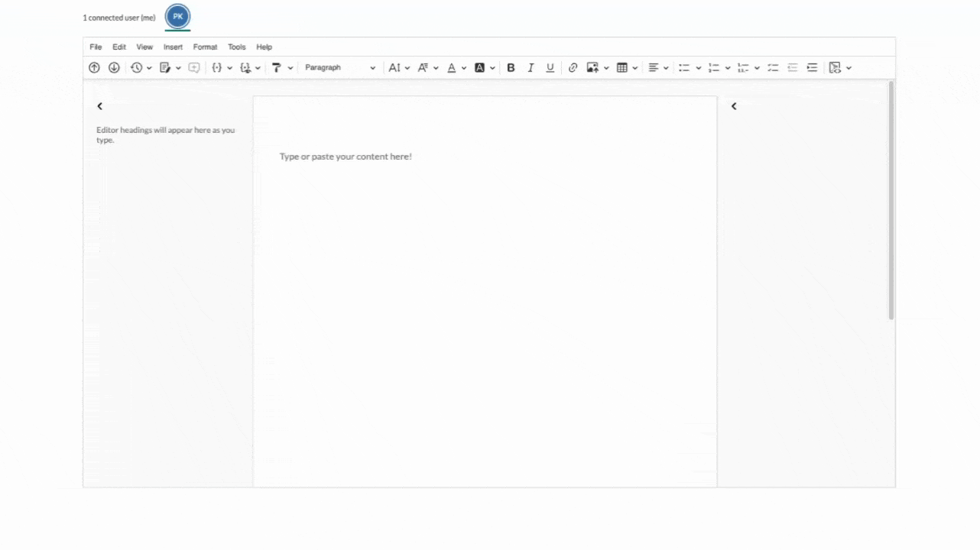This screenshot has width=980, height=550.
Task: Click the format painter roller icon
Action: click(277, 68)
